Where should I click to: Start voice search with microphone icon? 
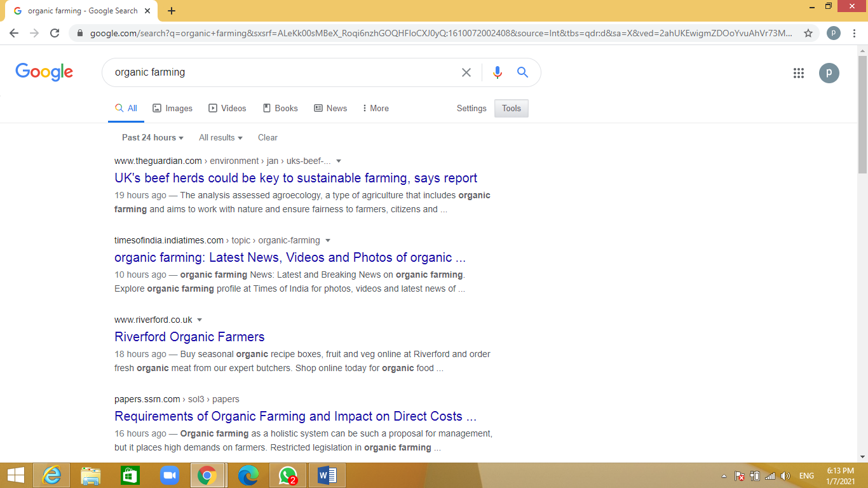498,72
